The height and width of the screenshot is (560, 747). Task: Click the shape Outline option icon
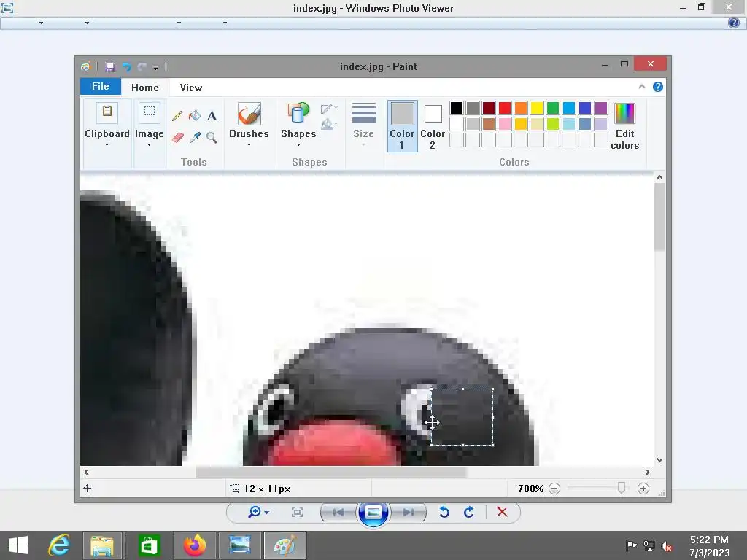tap(328, 109)
